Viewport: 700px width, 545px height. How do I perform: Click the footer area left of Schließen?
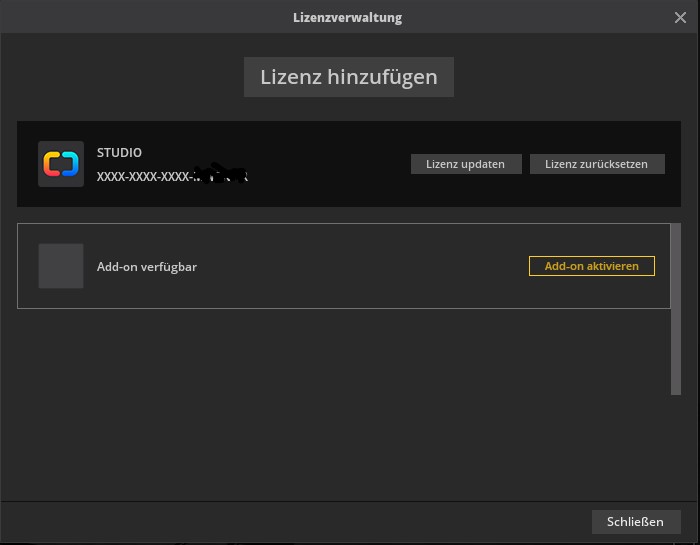(x=300, y=522)
